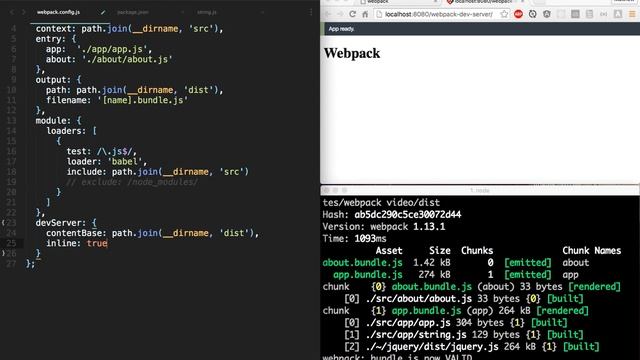Bookmark this page with the star
The height and width of the screenshot is (360, 640).
coord(504,14)
